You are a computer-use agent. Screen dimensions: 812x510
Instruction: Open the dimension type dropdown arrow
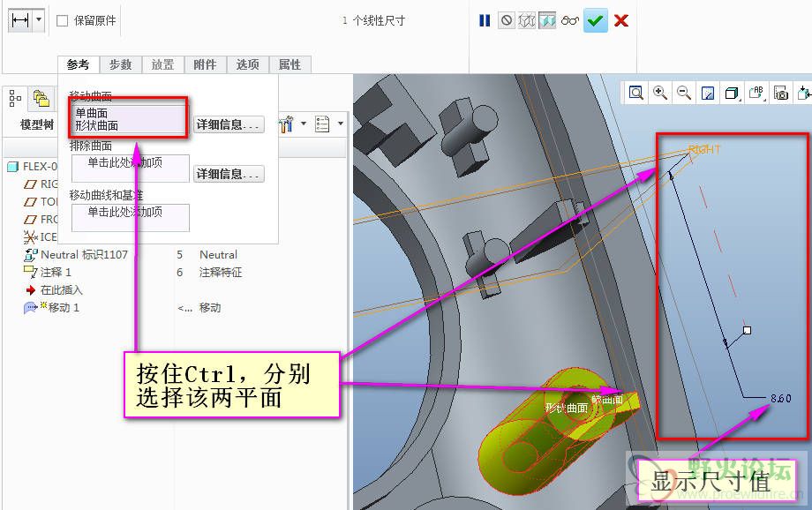(x=39, y=20)
